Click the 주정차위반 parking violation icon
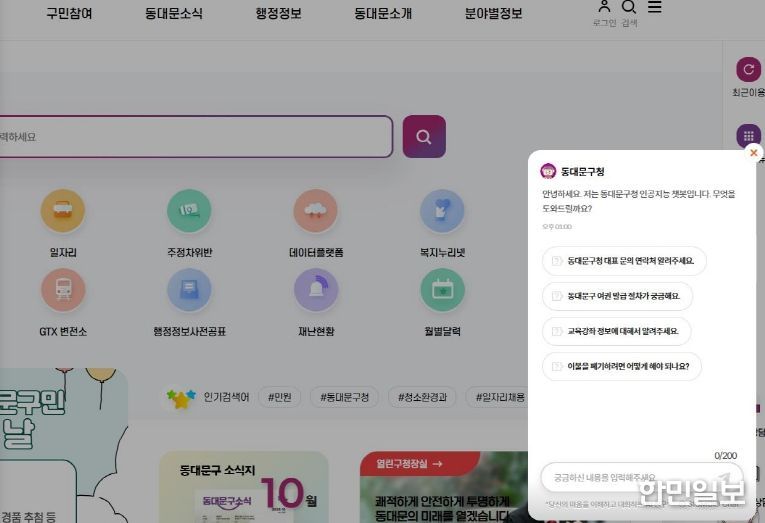 [x=189, y=211]
